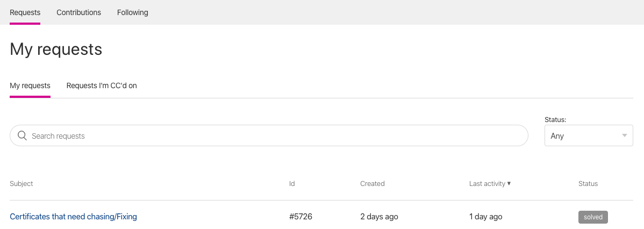This screenshot has width=644, height=229.
Task: Click request ID #5726
Action: (x=300, y=217)
